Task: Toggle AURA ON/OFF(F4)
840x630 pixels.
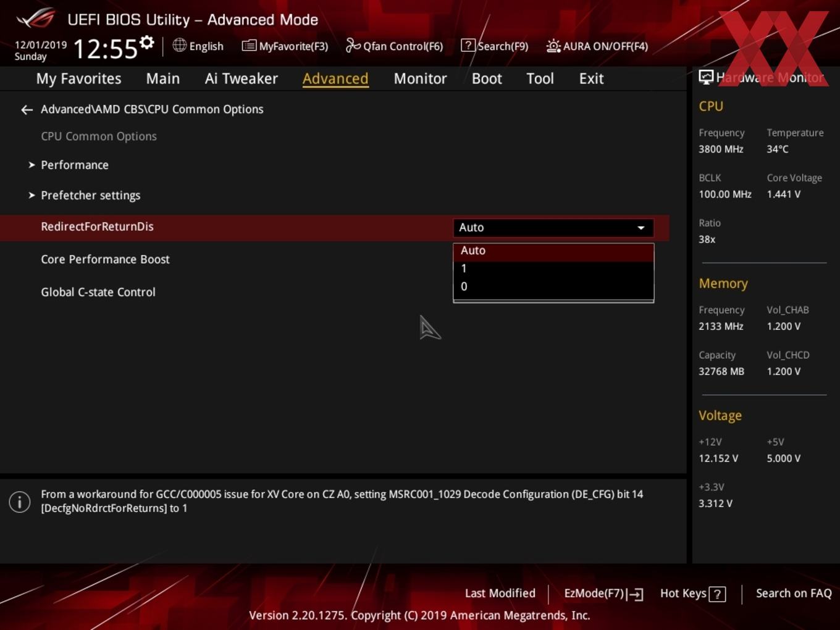Action: [x=597, y=46]
